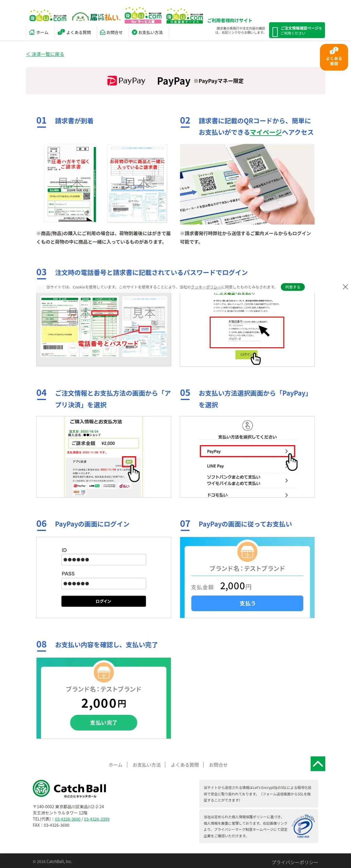This screenshot has width=351, height=868.
Task: Click the CatchBall company logo
Action: [69, 789]
